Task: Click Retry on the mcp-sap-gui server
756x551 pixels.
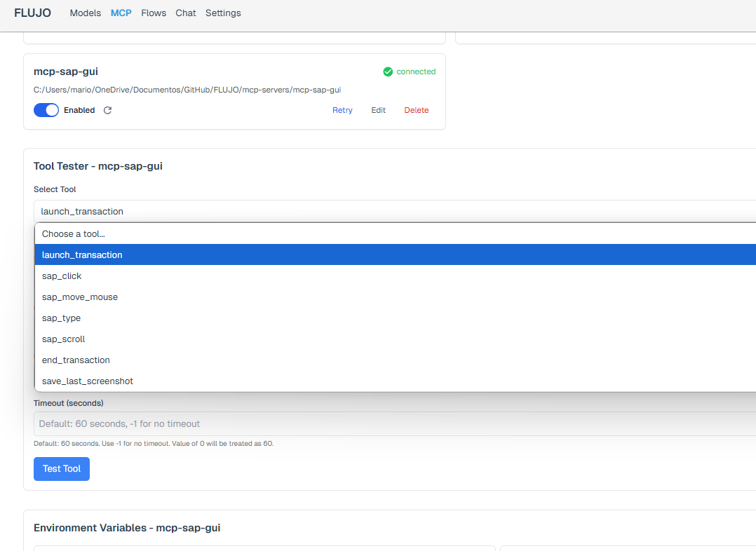Action: tap(342, 110)
